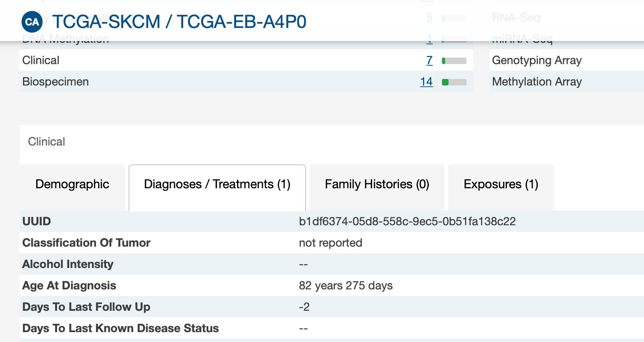644x342 pixels.
Task: Click the UUID value b1df6374 text
Action: [407, 222]
